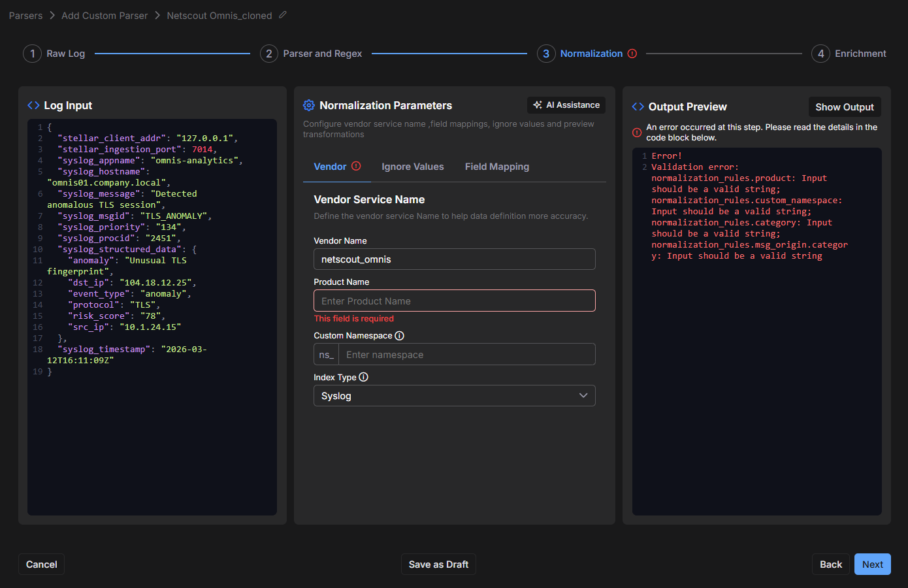
Task: Click the code brackets icon next to Output Preview
Action: click(x=638, y=106)
